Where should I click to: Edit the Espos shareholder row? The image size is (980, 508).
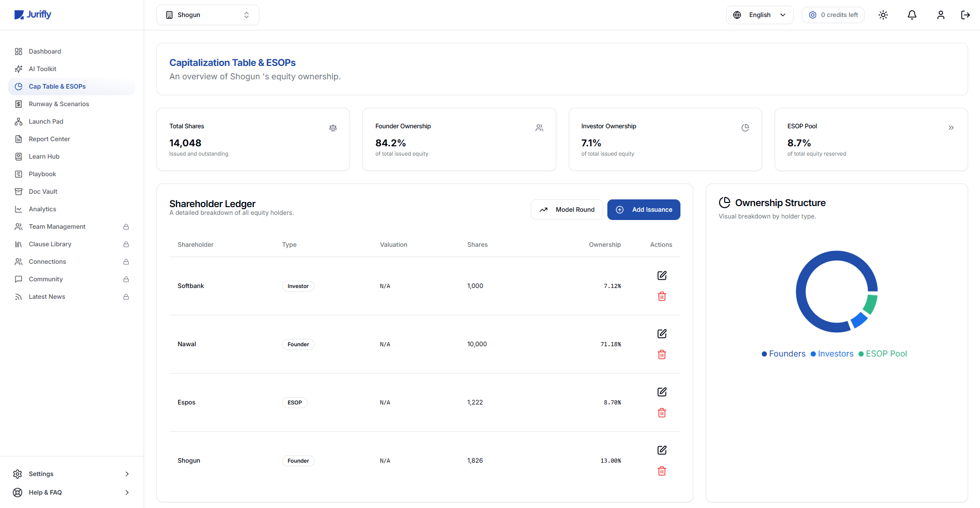pyautogui.click(x=662, y=392)
